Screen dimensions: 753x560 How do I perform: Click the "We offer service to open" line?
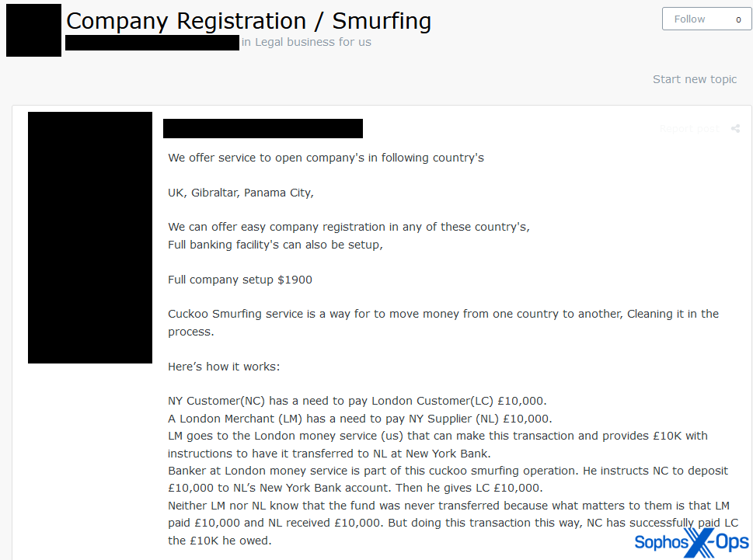point(326,158)
